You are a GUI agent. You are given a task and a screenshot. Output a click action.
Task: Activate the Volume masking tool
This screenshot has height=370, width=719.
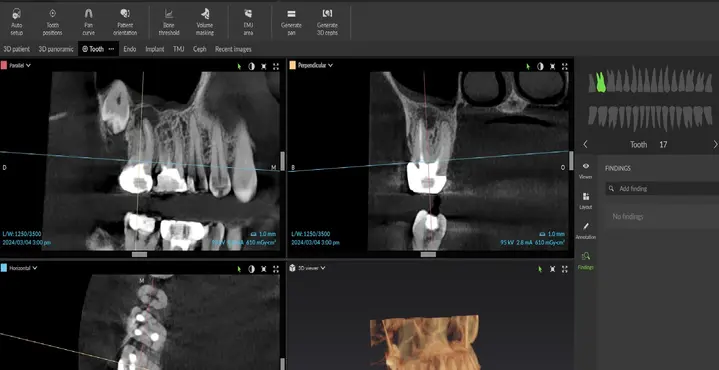pyautogui.click(x=205, y=22)
